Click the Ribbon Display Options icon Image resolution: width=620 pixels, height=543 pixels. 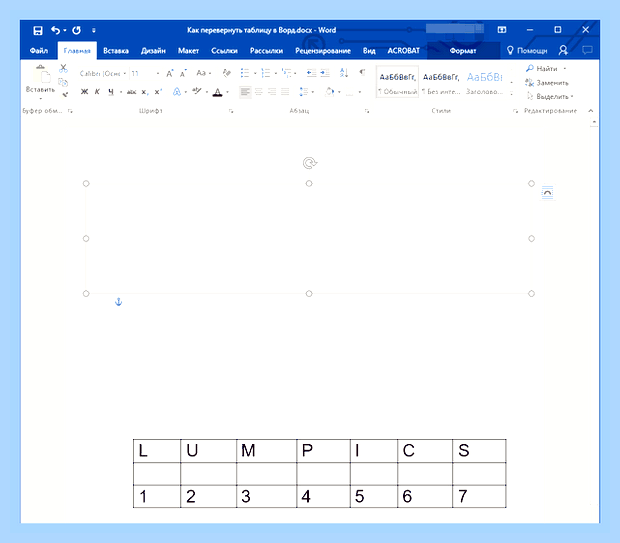coord(502,30)
